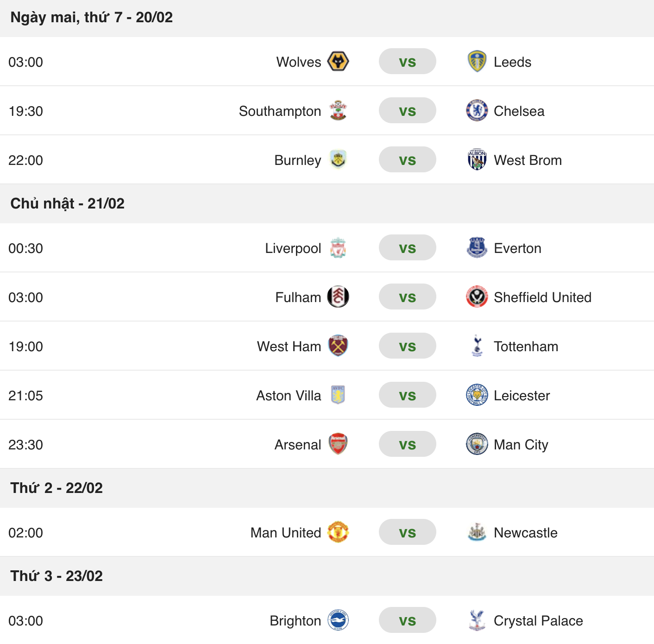Click the Newcastle team name
The image size is (654, 644).
point(526,532)
